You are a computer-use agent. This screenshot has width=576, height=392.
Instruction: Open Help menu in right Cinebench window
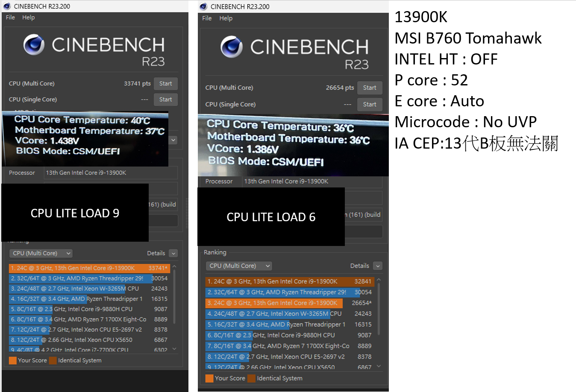(x=226, y=18)
